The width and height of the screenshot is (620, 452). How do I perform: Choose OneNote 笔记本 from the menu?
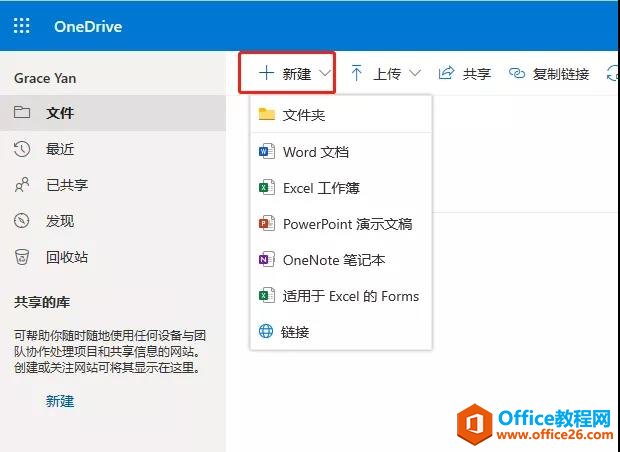click(x=341, y=260)
